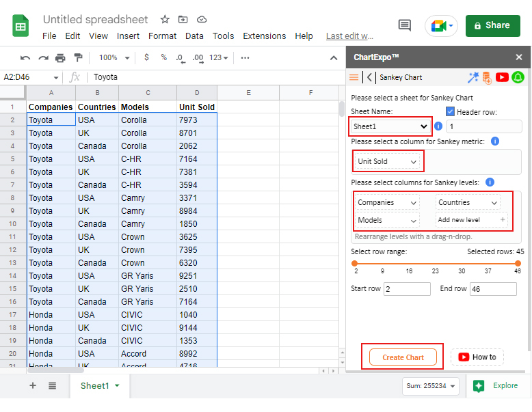Viewport: 532px width, 412px height.
Task: Open the Extensions menu
Action: pyautogui.click(x=265, y=36)
